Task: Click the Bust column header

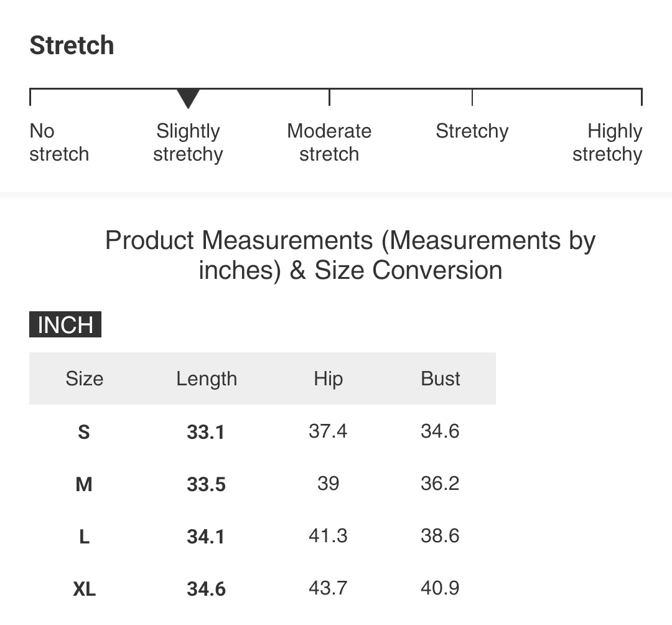Action: 440,378
